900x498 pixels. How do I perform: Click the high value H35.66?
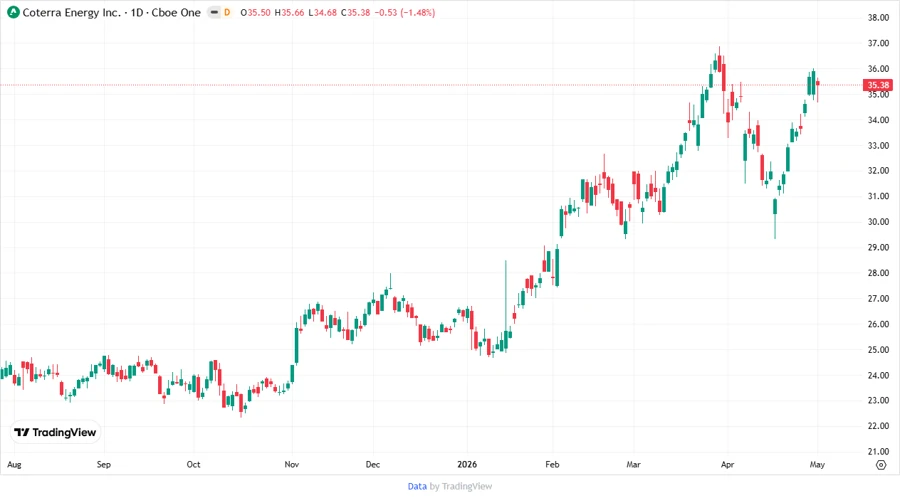[289, 12]
